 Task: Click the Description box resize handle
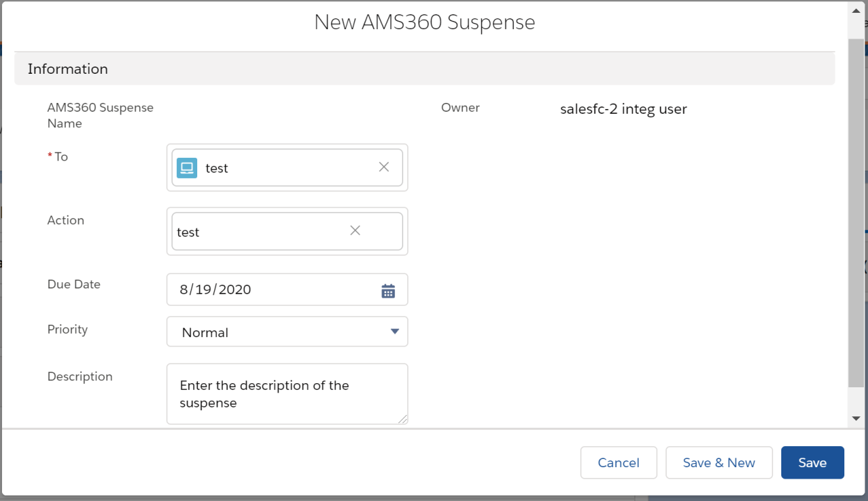click(x=403, y=420)
